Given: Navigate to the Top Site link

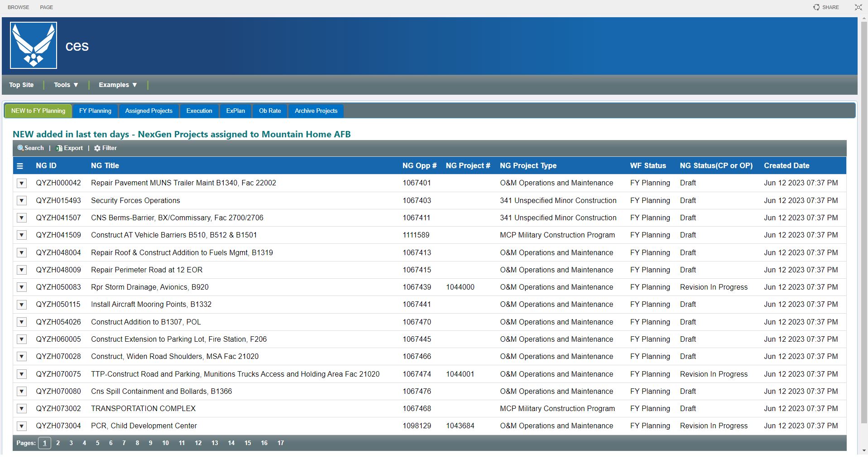Looking at the screenshot, I should pyautogui.click(x=21, y=85).
